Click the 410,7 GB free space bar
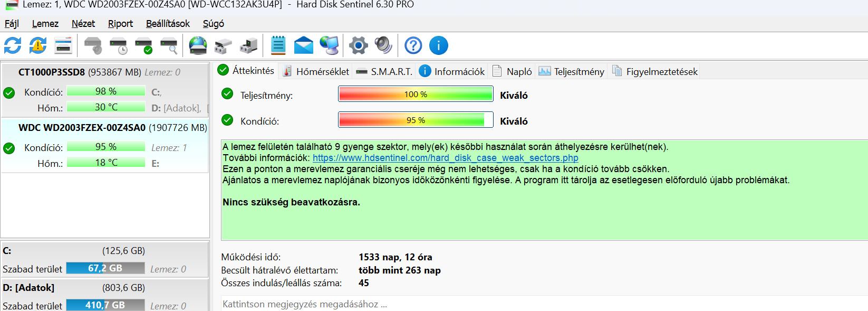Viewport: 868px width, 311px height. pos(105,305)
